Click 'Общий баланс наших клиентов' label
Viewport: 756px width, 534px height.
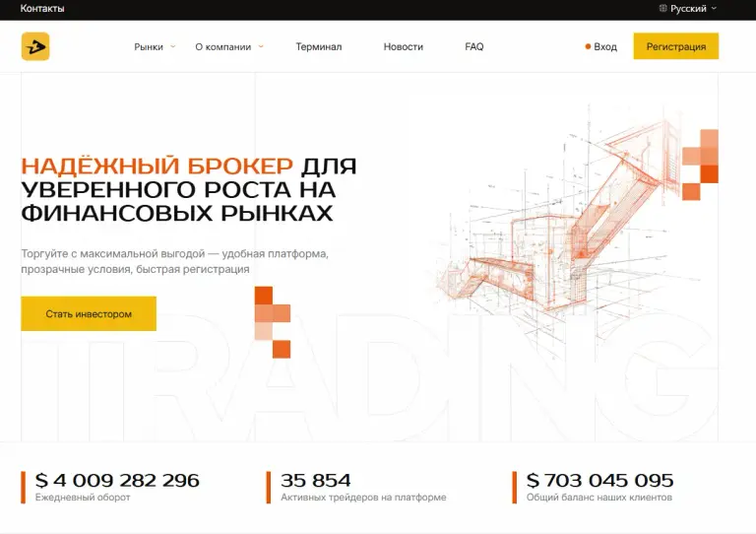point(599,498)
